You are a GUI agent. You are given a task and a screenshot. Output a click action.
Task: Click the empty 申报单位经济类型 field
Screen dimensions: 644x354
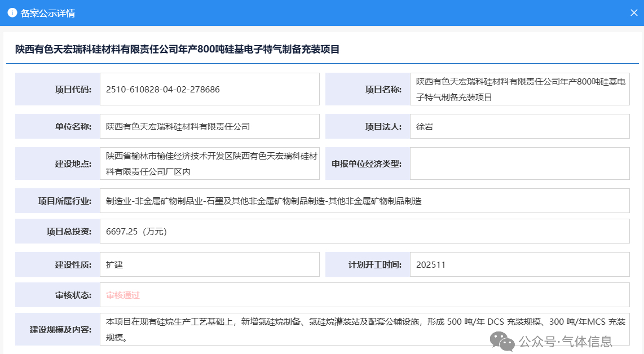519,163
